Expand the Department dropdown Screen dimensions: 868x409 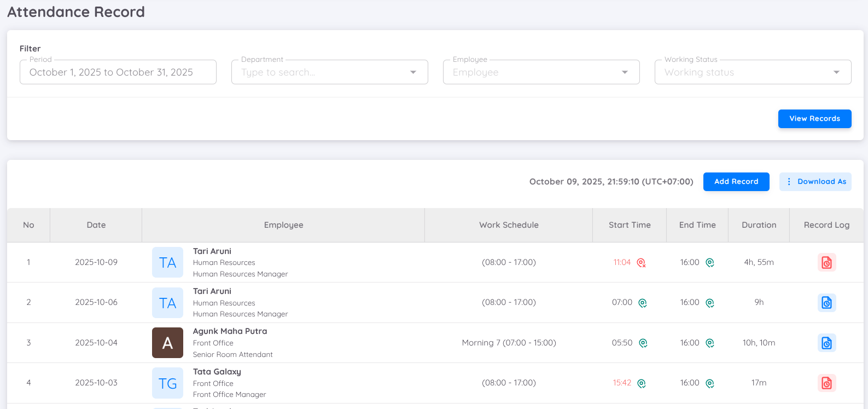[x=413, y=72]
